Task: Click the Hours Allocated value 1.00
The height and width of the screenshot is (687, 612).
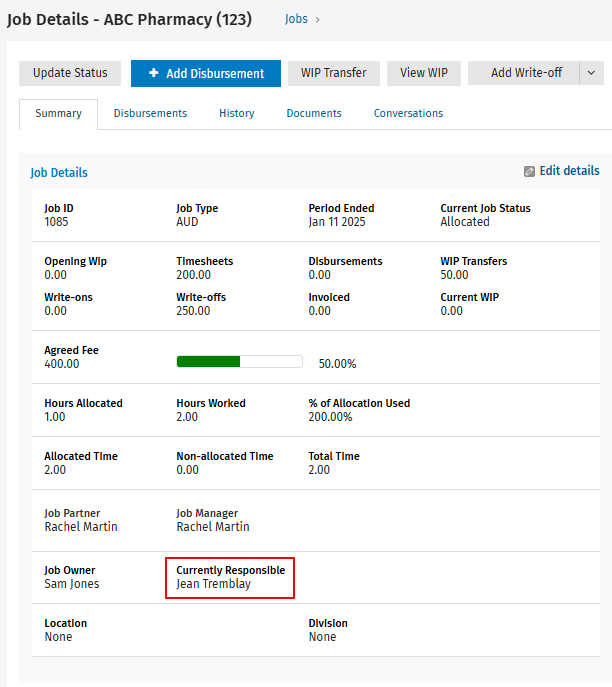Action: point(55,417)
